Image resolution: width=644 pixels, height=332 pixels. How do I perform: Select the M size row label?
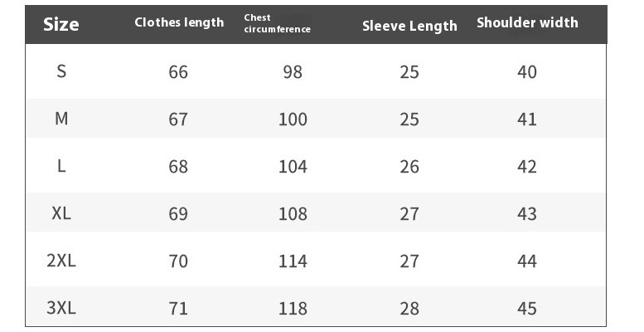pyautogui.click(x=61, y=119)
